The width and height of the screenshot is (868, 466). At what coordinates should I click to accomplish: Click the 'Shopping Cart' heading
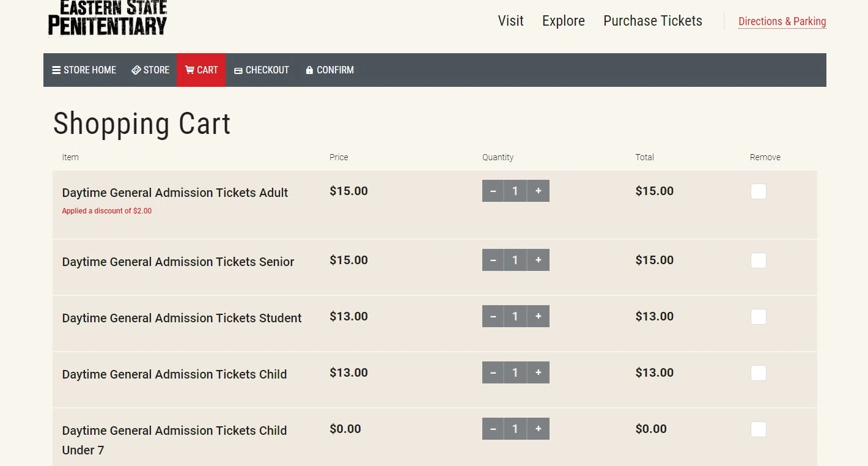pos(142,124)
